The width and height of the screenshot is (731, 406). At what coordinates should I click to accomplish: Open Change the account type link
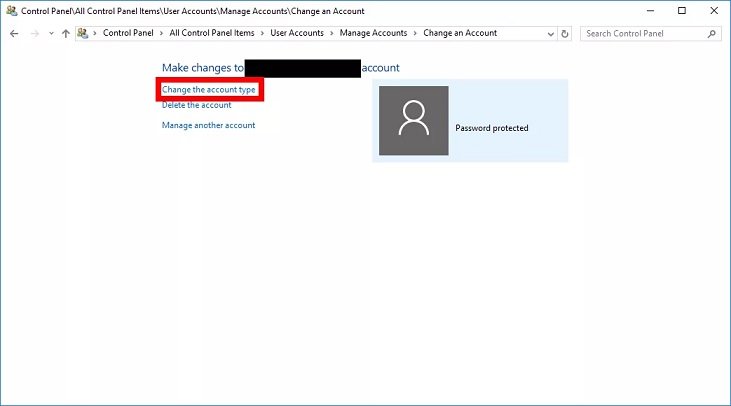(x=209, y=90)
